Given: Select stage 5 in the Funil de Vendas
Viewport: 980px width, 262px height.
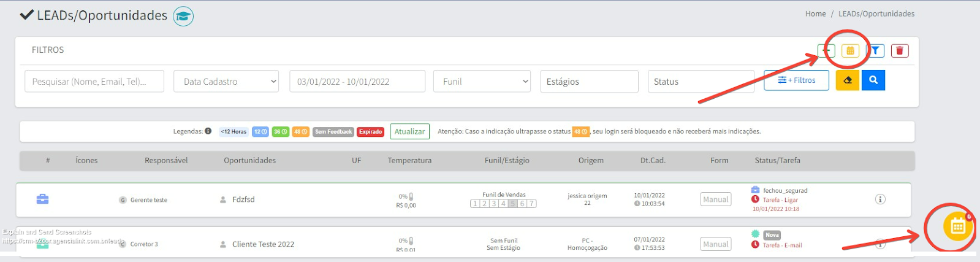Looking at the screenshot, I should tap(513, 204).
